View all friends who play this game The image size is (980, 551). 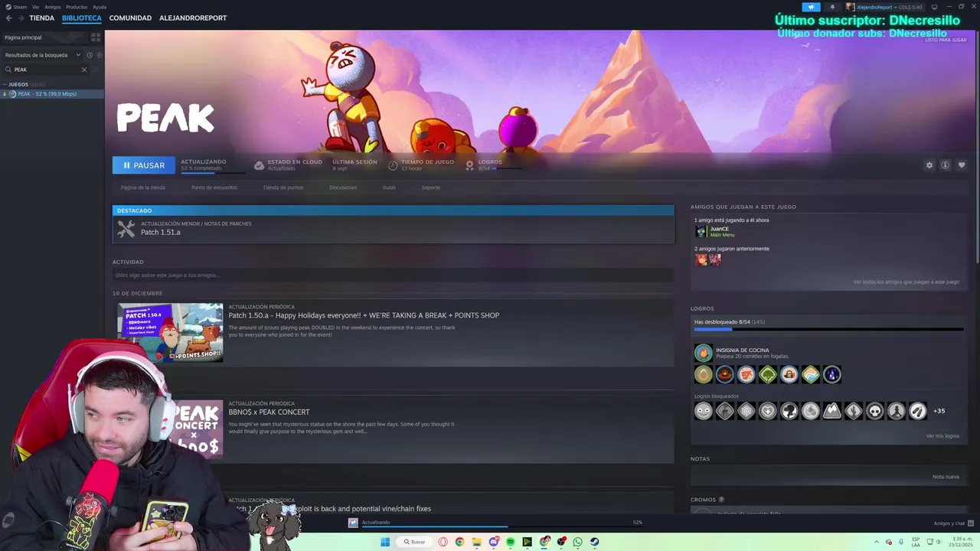coord(906,282)
